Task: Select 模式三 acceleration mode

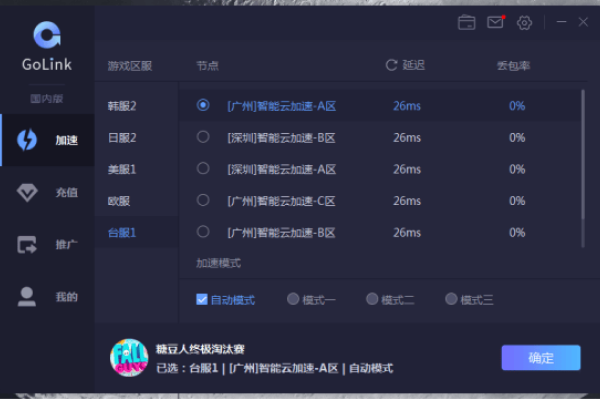Action: coord(451,299)
